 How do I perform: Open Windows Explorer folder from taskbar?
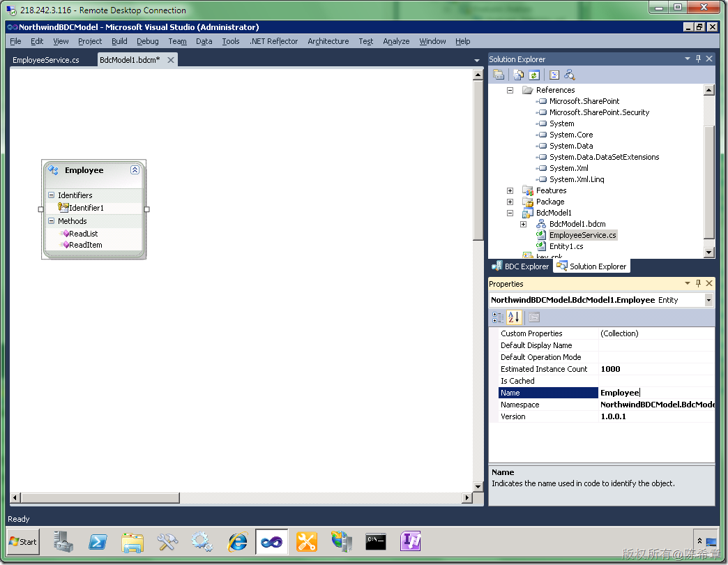(x=132, y=542)
